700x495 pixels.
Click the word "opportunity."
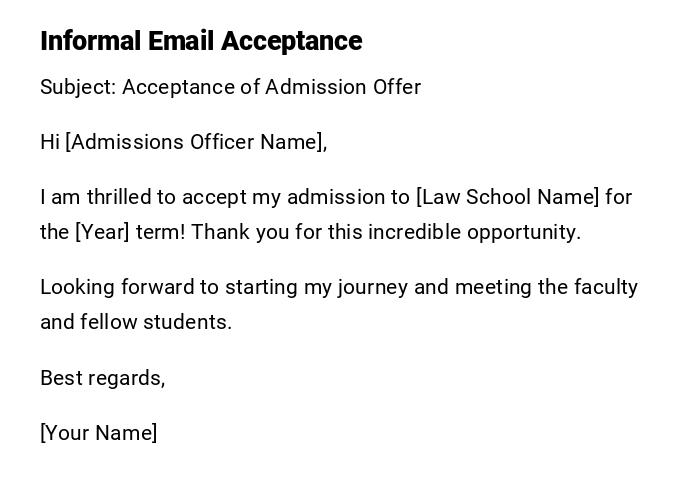[x=531, y=232]
